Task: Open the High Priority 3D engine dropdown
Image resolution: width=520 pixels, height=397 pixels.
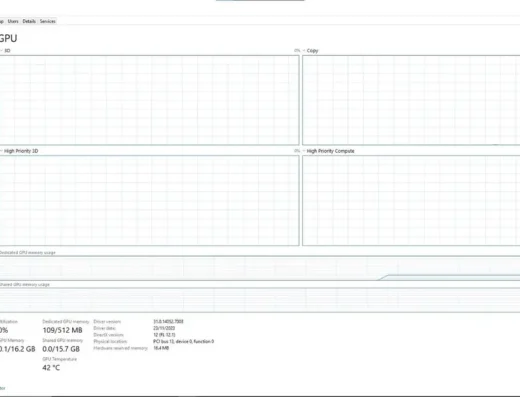Action: click(1, 151)
